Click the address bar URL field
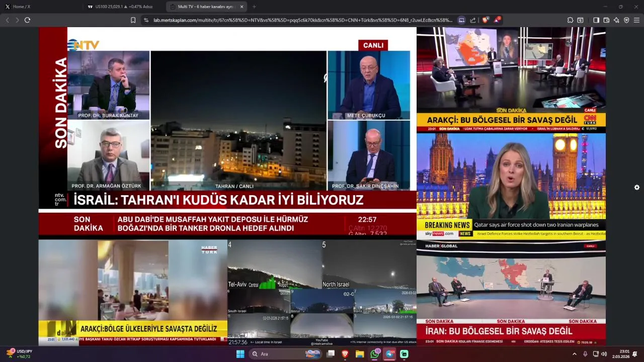This screenshot has width=644, height=362. 303,20
